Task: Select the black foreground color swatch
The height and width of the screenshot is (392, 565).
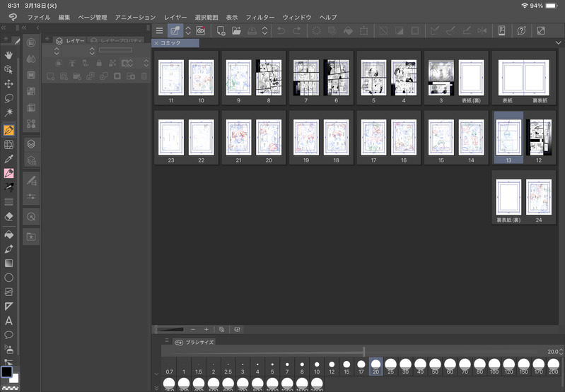Action: click(6, 372)
